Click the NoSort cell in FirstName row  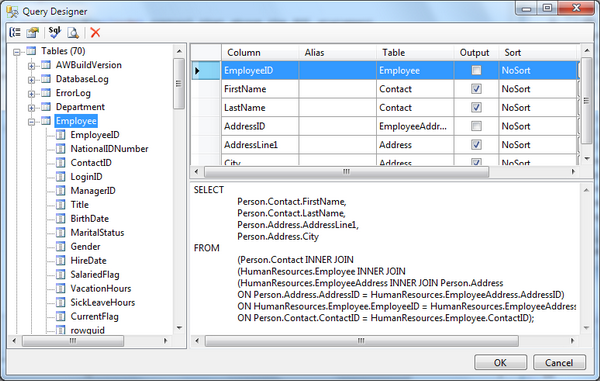[538, 89]
